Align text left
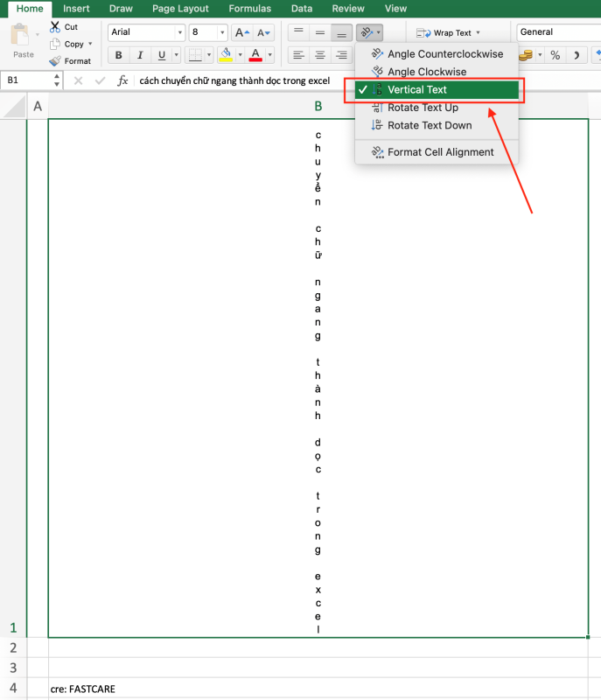Viewport: 601px width, 700px height. click(298, 55)
